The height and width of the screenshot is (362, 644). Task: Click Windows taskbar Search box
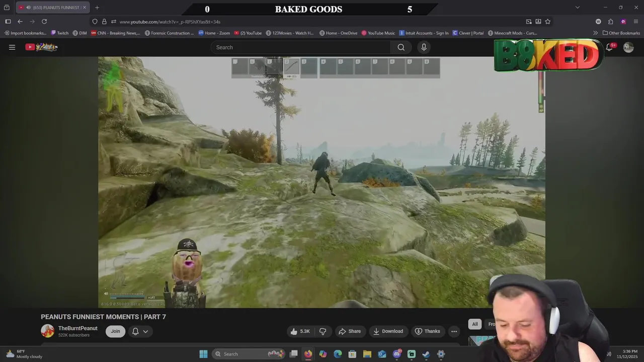pyautogui.click(x=250, y=354)
